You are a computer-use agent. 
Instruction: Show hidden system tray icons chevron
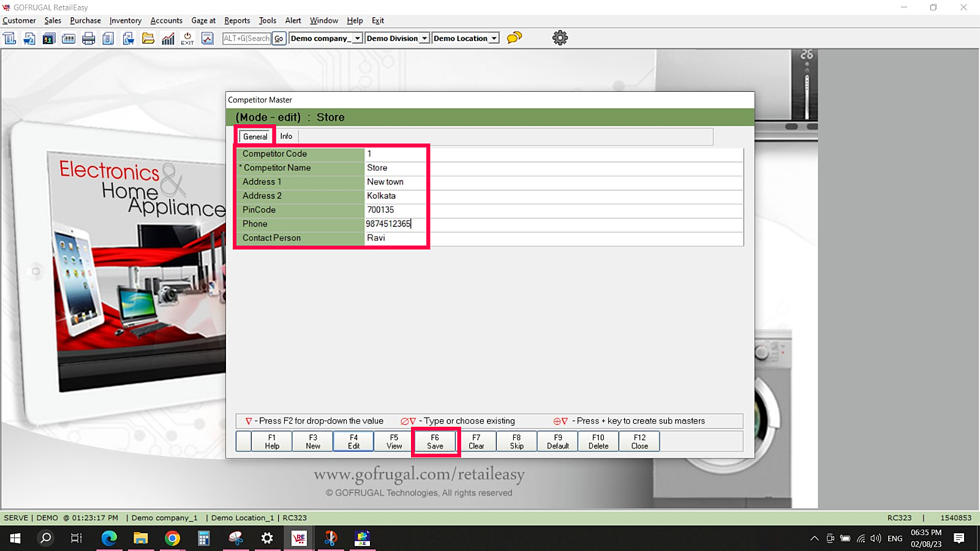click(x=814, y=539)
